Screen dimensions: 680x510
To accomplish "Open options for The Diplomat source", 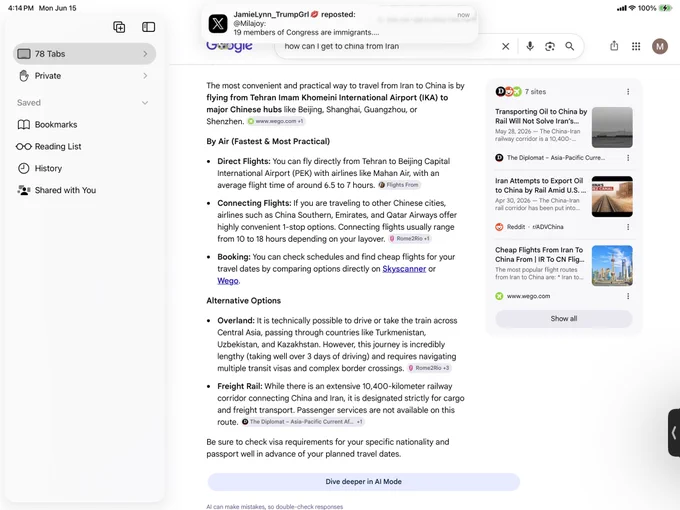I will (628, 158).
